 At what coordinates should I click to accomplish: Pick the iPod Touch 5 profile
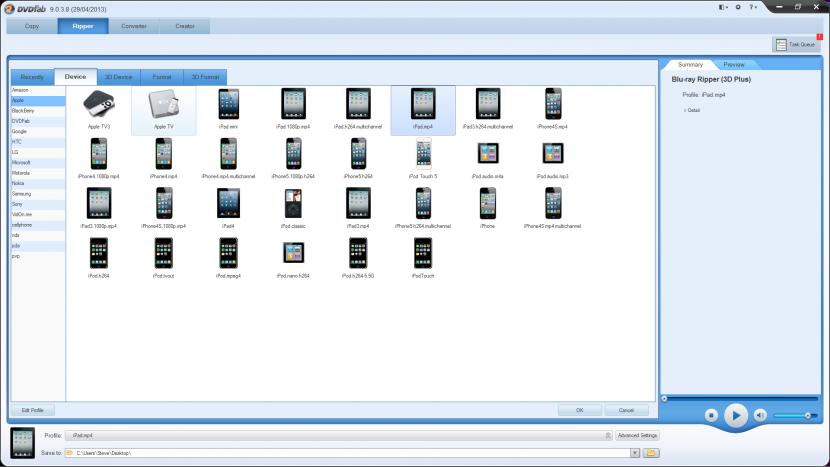(x=423, y=158)
